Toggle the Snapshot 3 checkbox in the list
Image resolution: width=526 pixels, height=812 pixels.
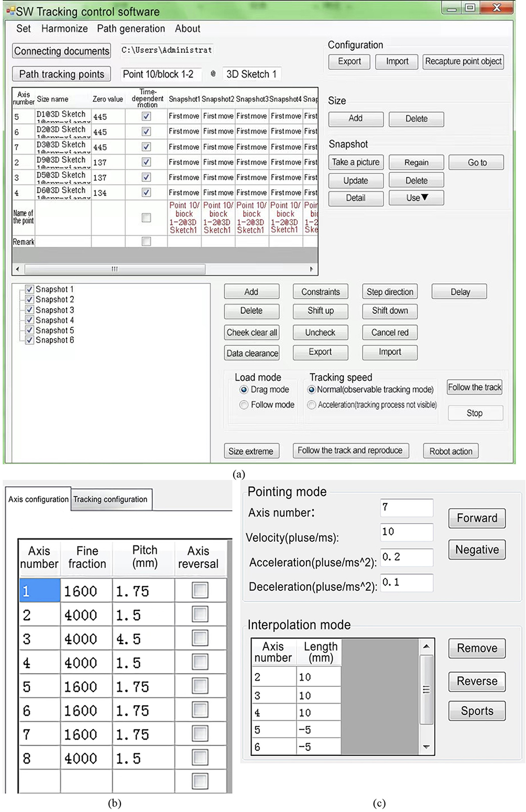(x=30, y=310)
